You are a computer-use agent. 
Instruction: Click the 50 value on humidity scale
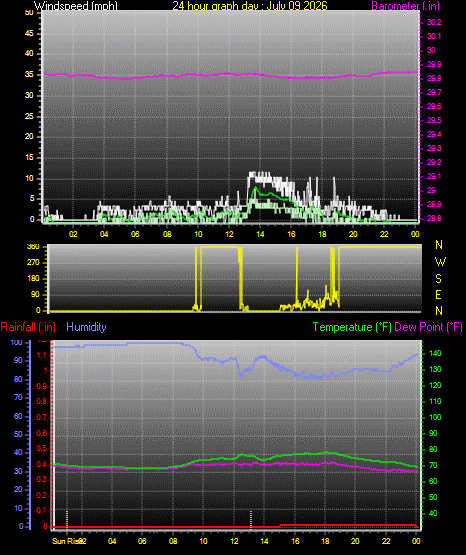point(18,434)
